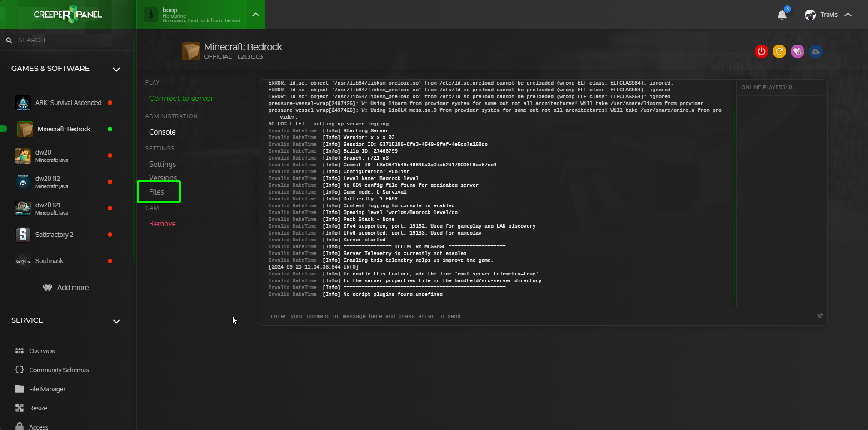Click the Server started log line
868x430 pixels.
[x=328, y=240]
